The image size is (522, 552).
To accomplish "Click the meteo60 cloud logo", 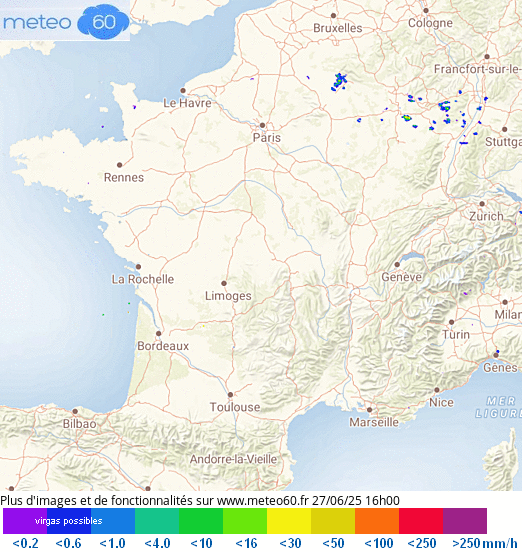I will 65,21.
